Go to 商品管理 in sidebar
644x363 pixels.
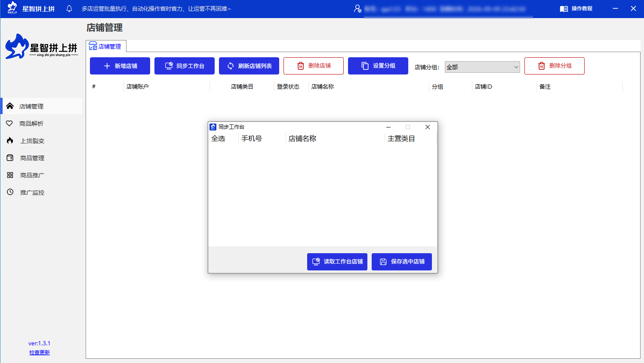click(32, 158)
